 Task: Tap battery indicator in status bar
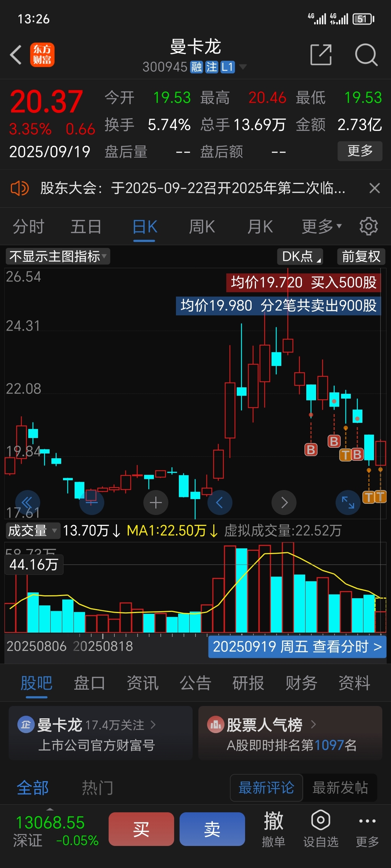pos(363,19)
